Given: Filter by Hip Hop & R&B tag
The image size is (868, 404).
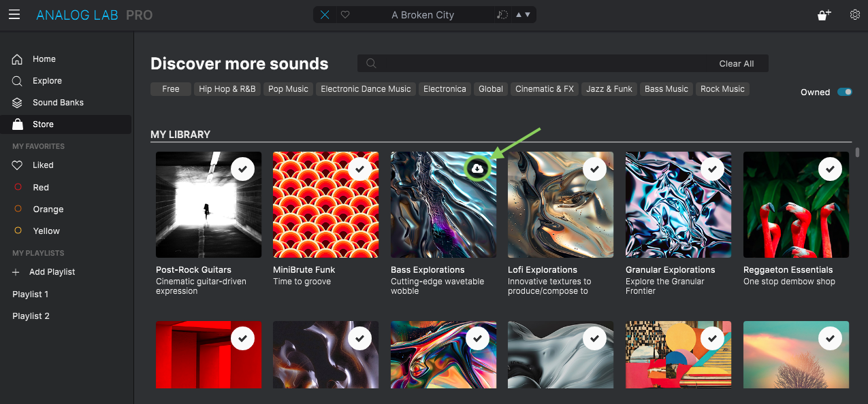Looking at the screenshot, I should point(227,89).
